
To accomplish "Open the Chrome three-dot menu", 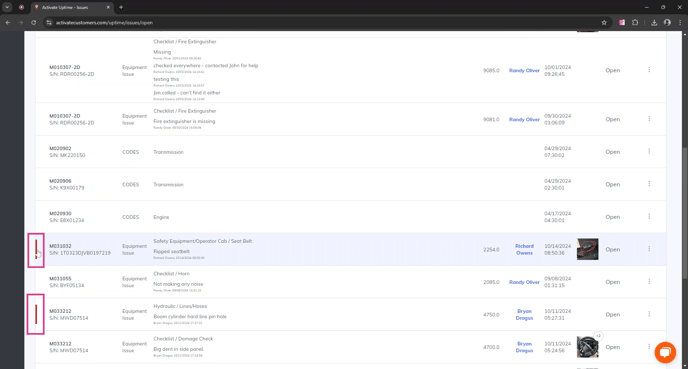I will pos(680,22).
